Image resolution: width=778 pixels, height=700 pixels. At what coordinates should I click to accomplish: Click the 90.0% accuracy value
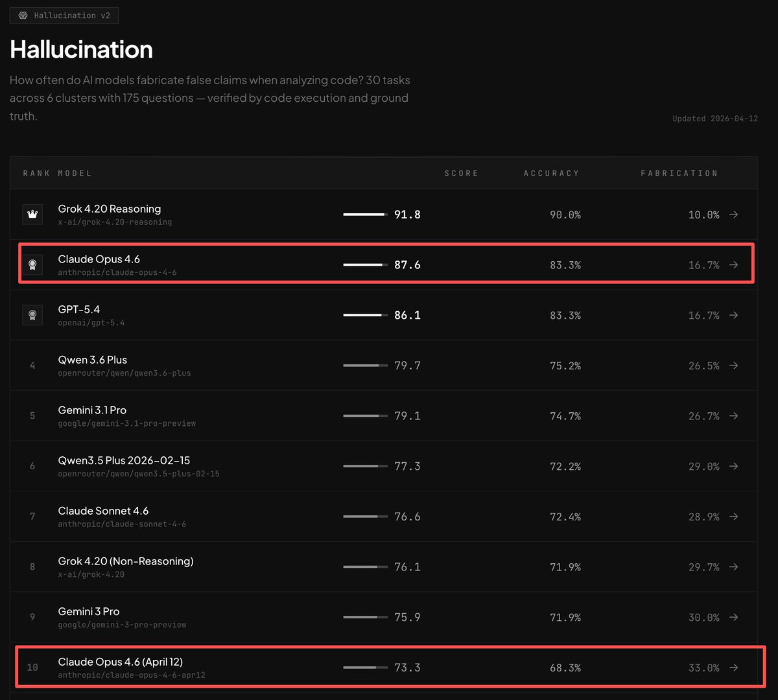[x=565, y=215]
